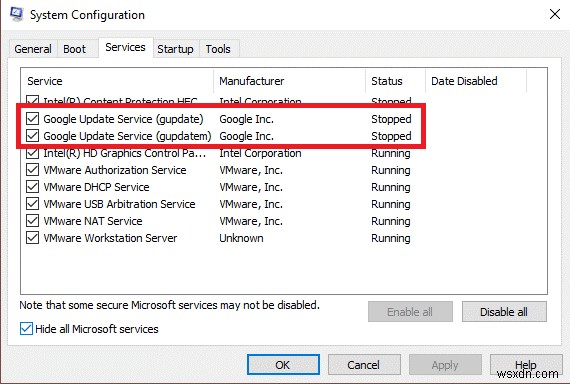Click Google Inc. manufacturer for gupdate row
The width and height of the screenshot is (570, 384).
coord(246,119)
